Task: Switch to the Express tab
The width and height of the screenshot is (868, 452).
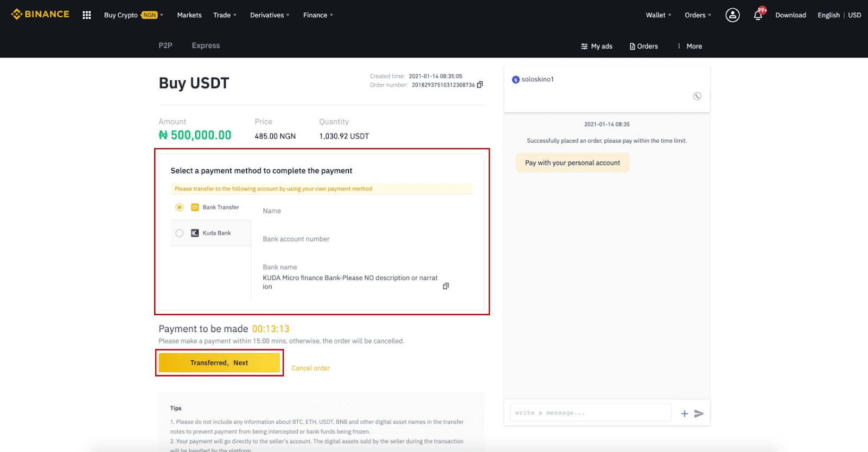Action: coord(206,46)
